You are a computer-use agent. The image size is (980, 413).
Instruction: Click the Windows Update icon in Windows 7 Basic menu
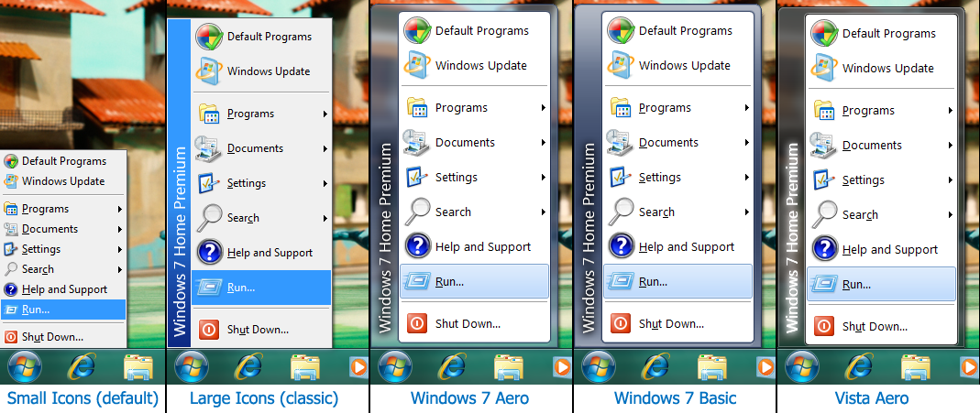(621, 66)
